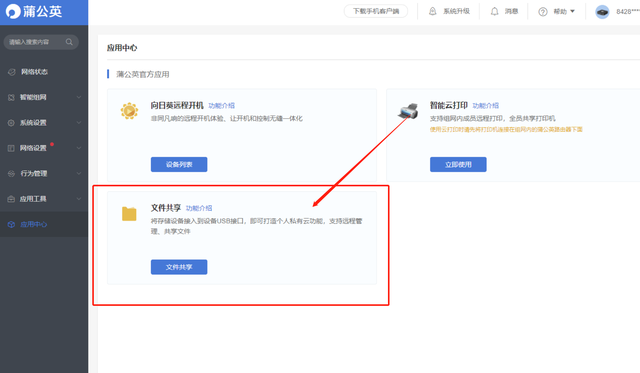Click the 系统升级 icon in header

[433, 11]
